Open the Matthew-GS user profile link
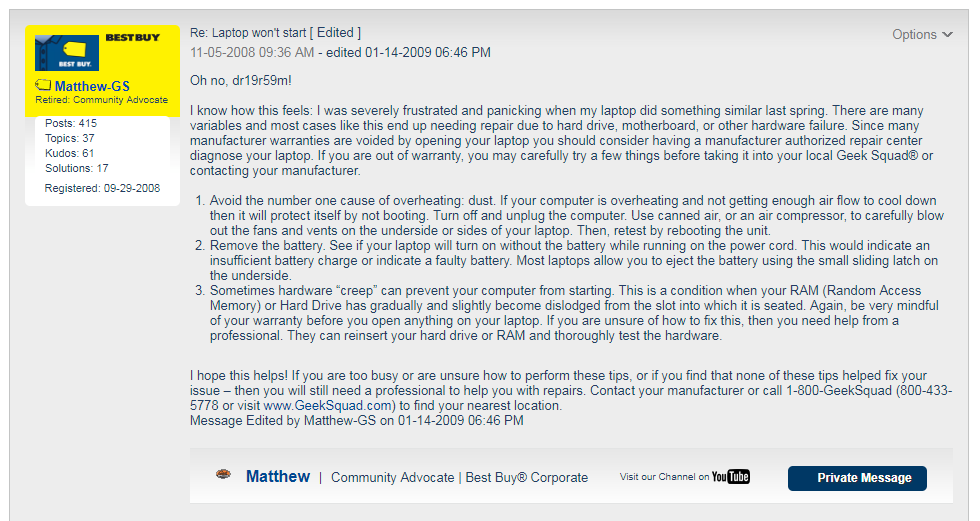The image size is (980, 521). pos(92,86)
